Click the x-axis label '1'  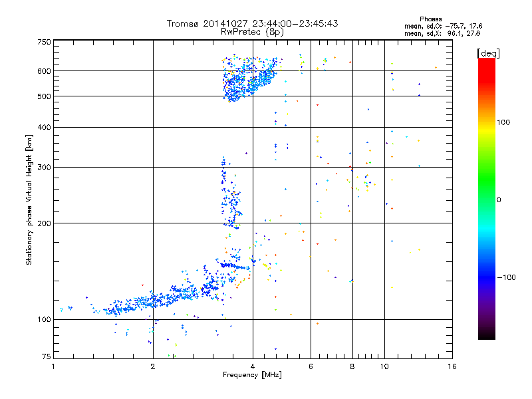tap(53, 366)
